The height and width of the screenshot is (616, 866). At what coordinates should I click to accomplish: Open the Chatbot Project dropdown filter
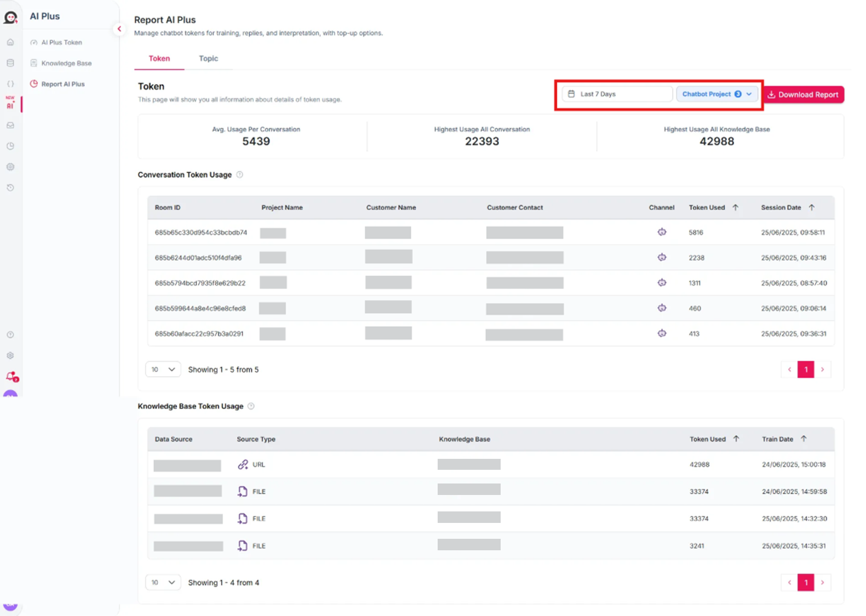pyautogui.click(x=716, y=94)
